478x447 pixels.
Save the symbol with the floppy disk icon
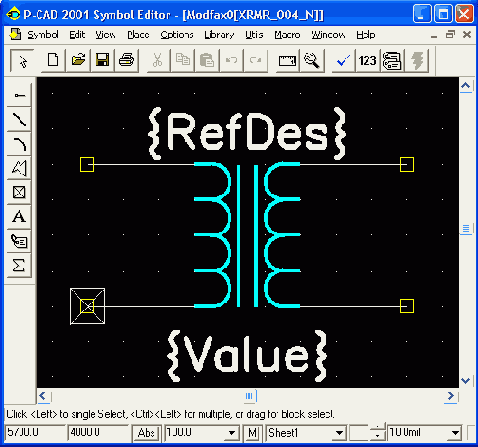[102, 61]
